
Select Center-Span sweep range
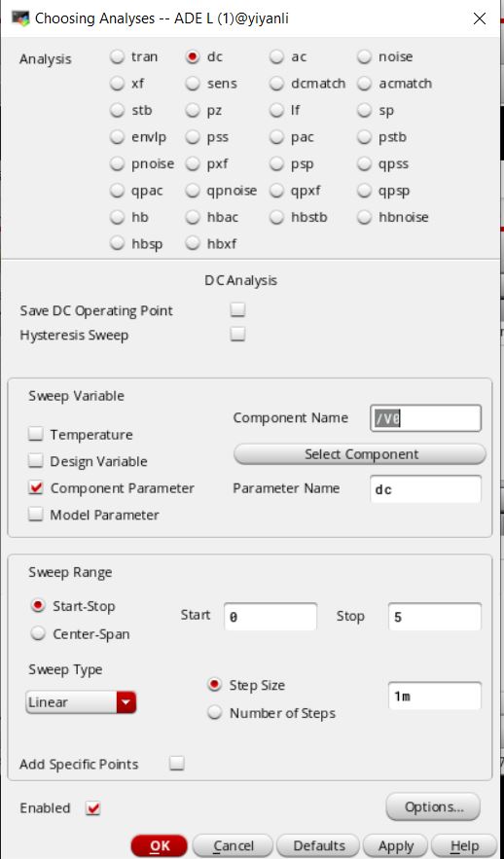click(x=38, y=634)
